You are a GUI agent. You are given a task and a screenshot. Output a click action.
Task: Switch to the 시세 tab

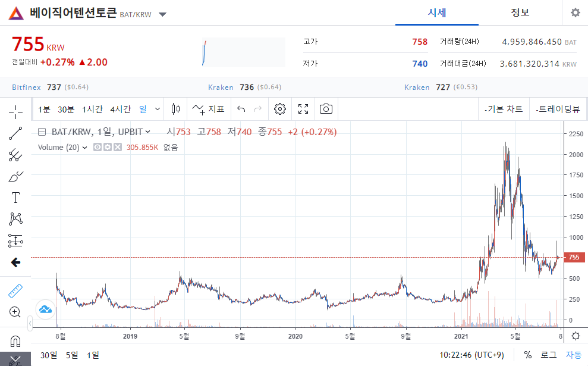[437, 12]
